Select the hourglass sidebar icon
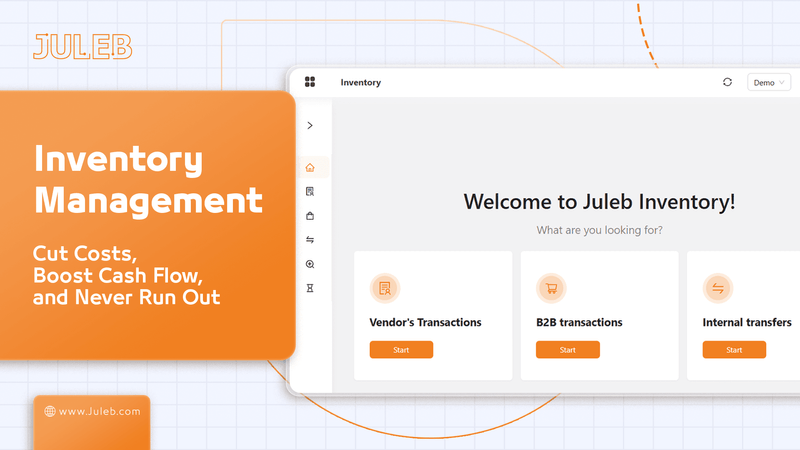 click(310, 288)
